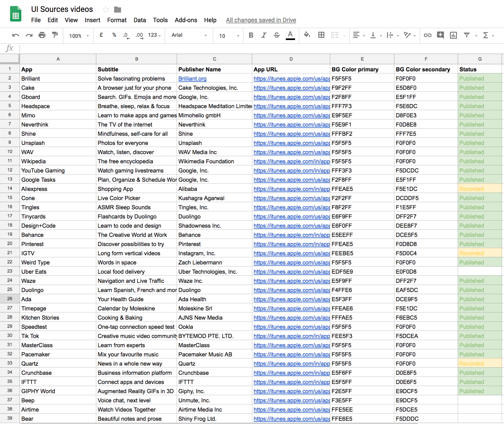The height and width of the screenshot is (424, 504).
Task: Open vertical align options
Action: tap(376, 35)
